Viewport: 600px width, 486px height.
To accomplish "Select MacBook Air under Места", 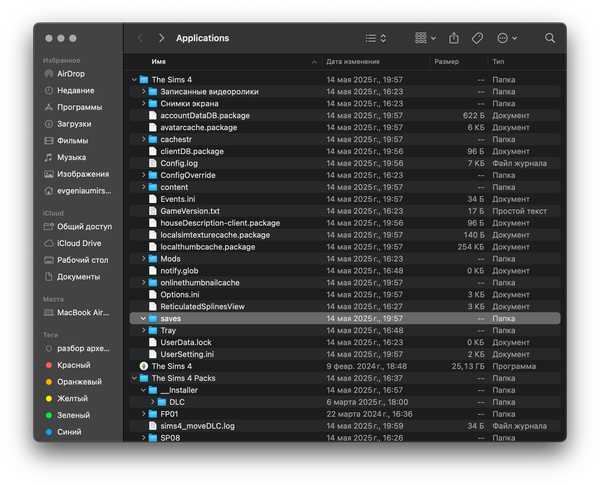I will [x=77, y=313].
